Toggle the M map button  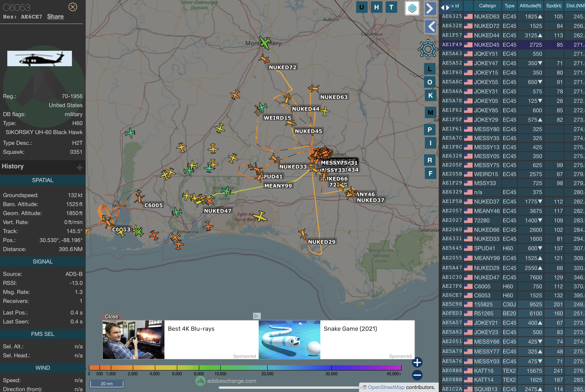[x=430, y=112]
